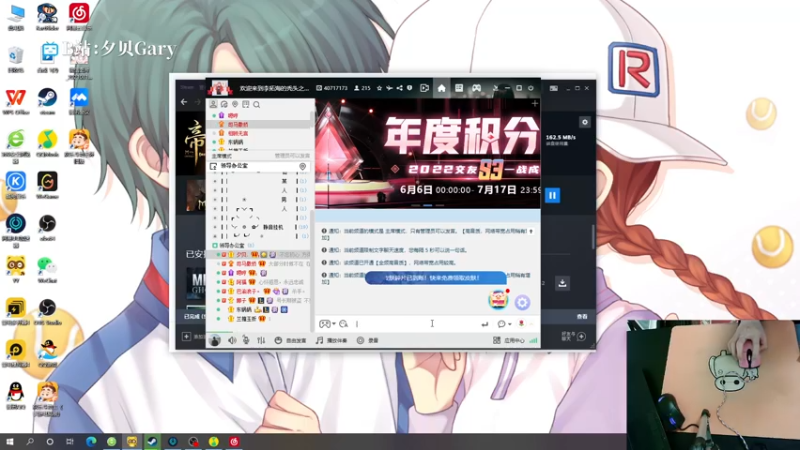Switch to Steam on the taskbar
This screenshot has height=450, width=800.
click(152, 441)
